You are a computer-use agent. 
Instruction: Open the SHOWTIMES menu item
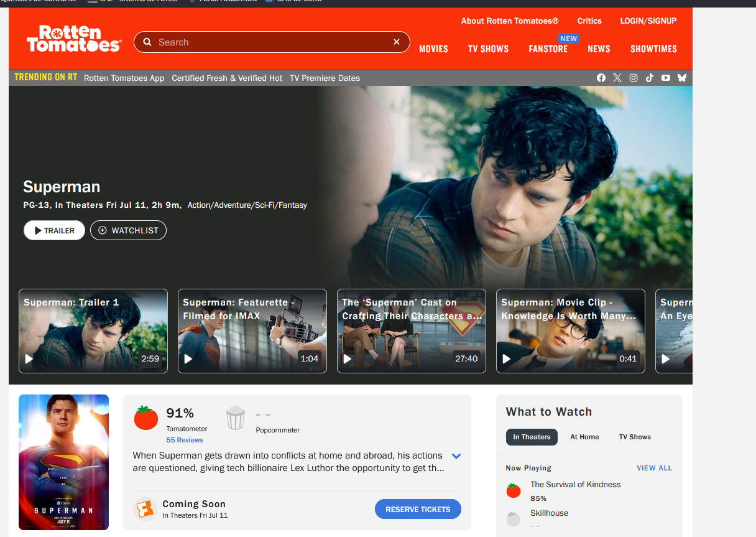(653, 49)
